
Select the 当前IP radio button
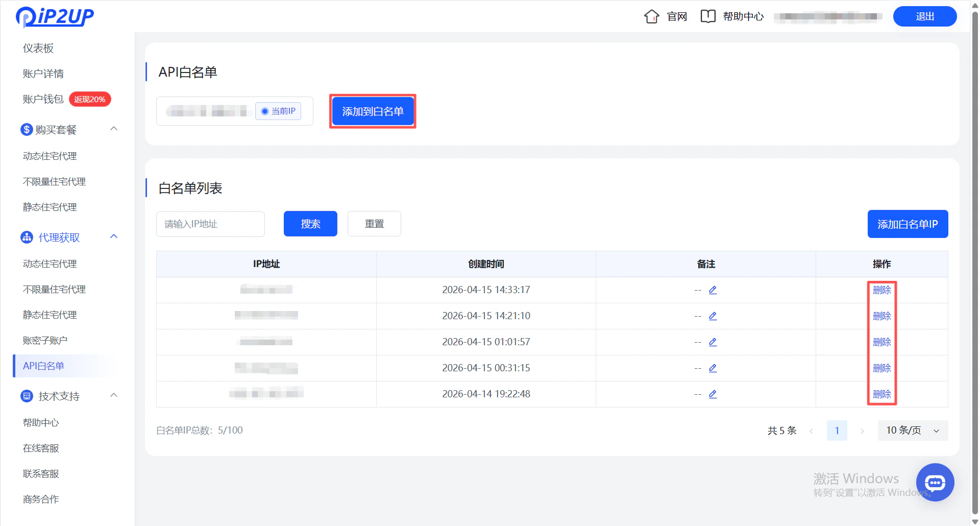pyautogui.click(x=264, y=111)
